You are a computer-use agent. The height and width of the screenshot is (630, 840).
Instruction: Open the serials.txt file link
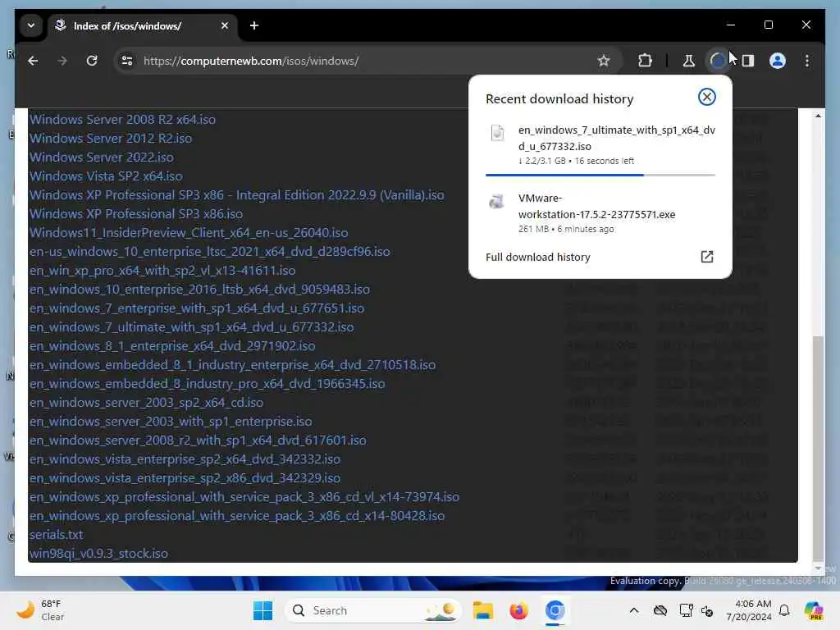57,535
